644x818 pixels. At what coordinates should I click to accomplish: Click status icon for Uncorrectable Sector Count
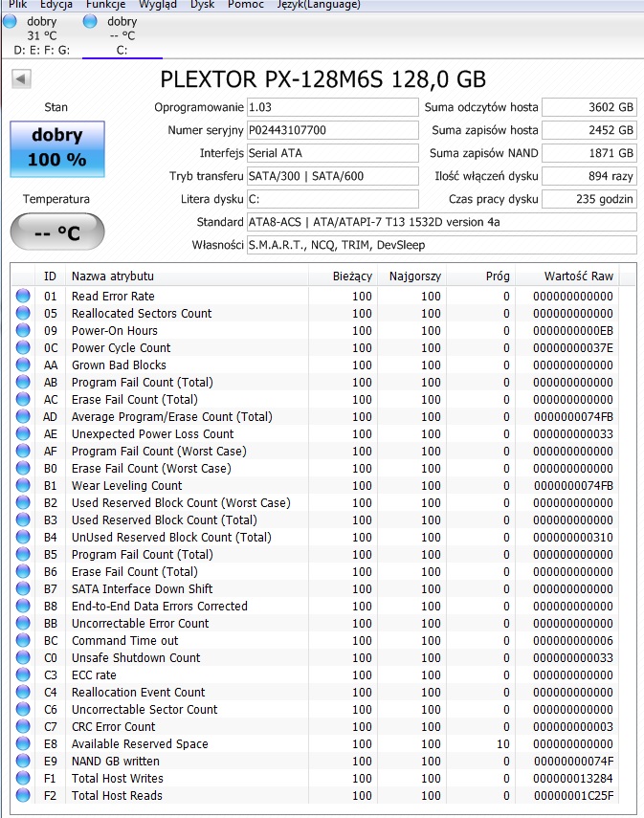tap(23, 709)
